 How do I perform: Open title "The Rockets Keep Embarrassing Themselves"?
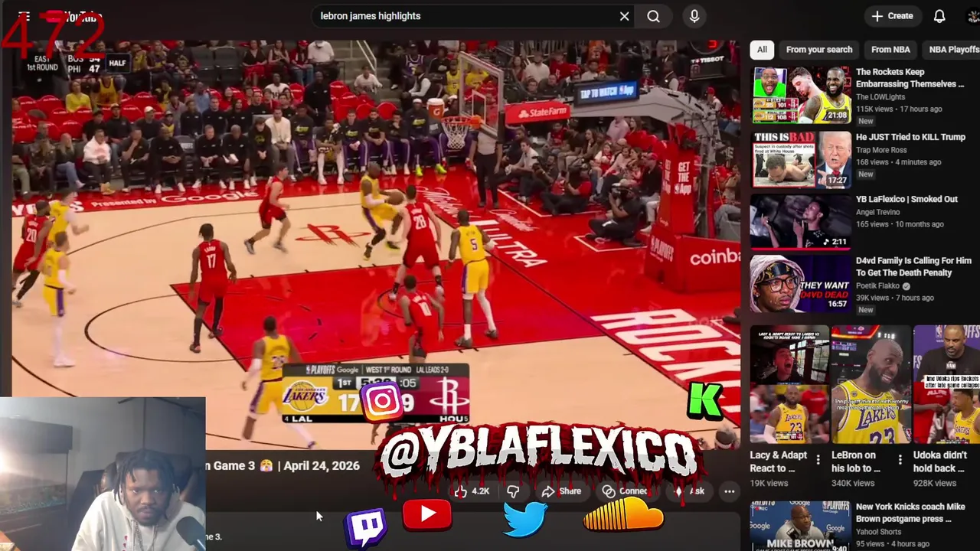pos(910,78)
